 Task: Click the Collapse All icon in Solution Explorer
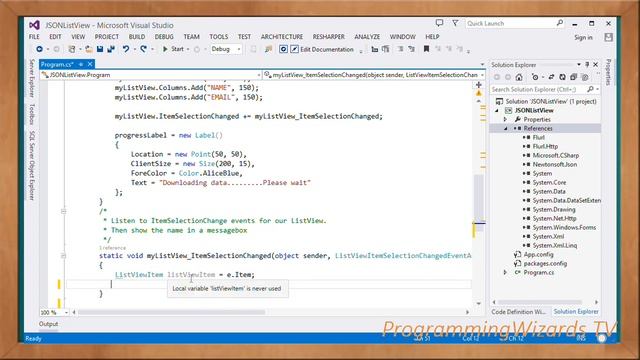click(573, 77)
